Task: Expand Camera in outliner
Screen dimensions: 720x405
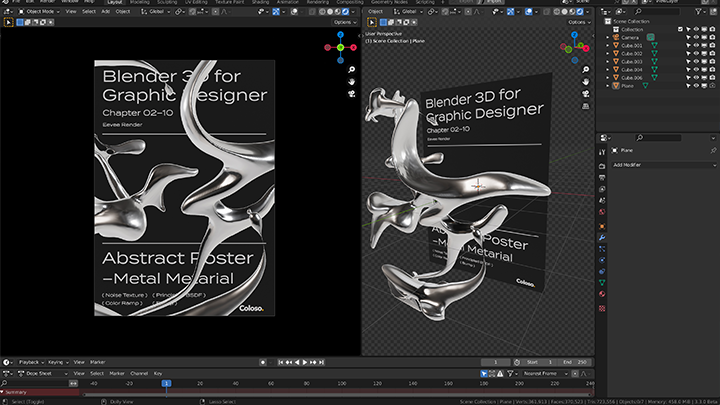Action: click(608, 38)
